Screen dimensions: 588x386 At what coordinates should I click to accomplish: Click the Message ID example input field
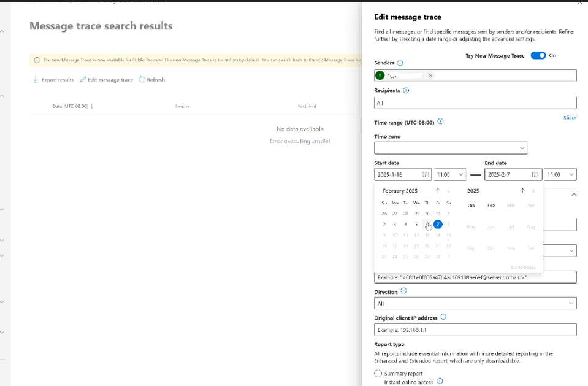475,277
